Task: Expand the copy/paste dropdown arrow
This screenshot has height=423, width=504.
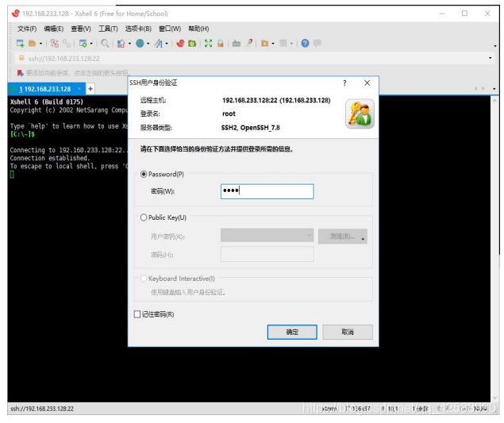Action: coord(129,44)
